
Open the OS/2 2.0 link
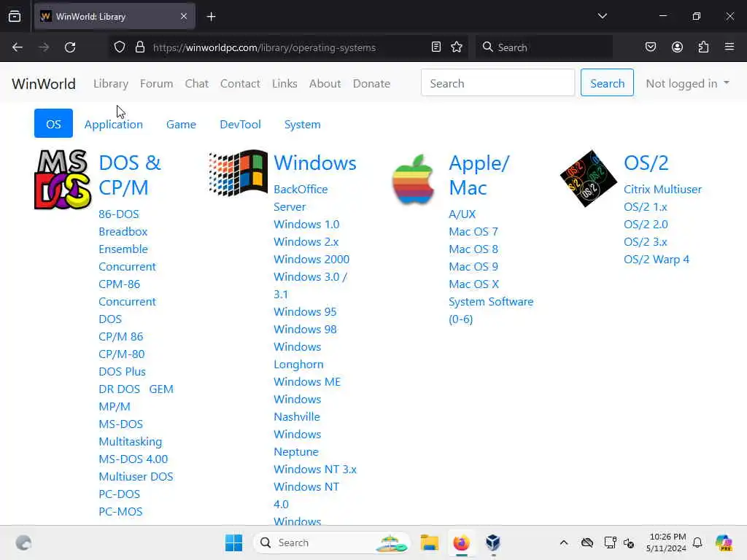[x=646, y=224]
